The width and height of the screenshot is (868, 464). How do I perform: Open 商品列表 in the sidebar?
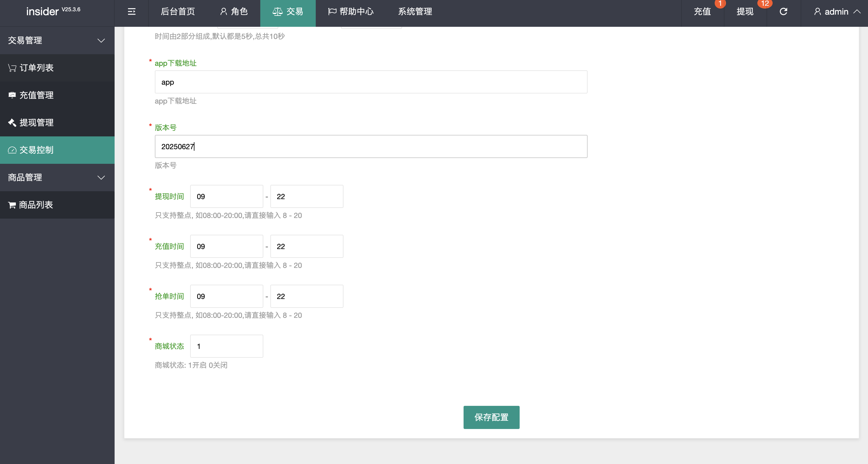click(x=36, y=205)
